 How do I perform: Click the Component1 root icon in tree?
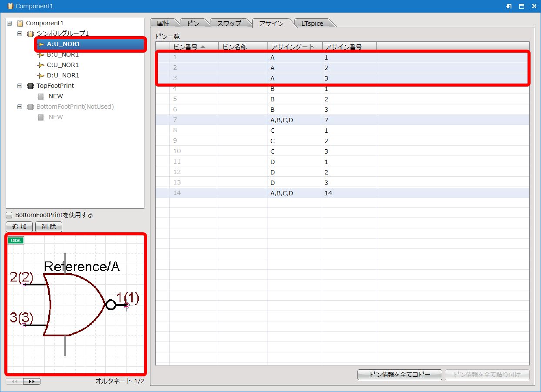pos(20,23)
